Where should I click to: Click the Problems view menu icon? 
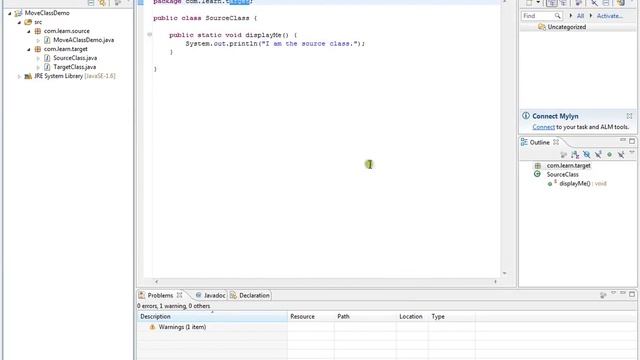[613, 293]
